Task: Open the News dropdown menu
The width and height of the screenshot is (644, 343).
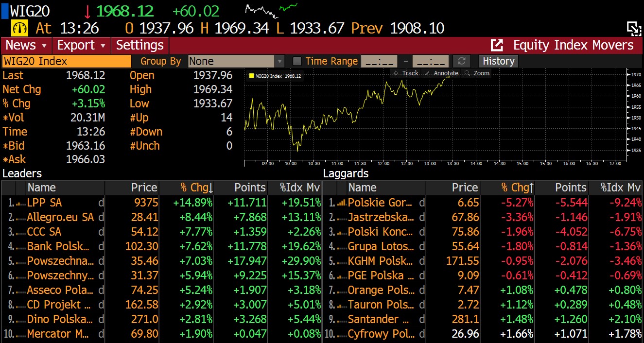Action: (x=26, y=45)
